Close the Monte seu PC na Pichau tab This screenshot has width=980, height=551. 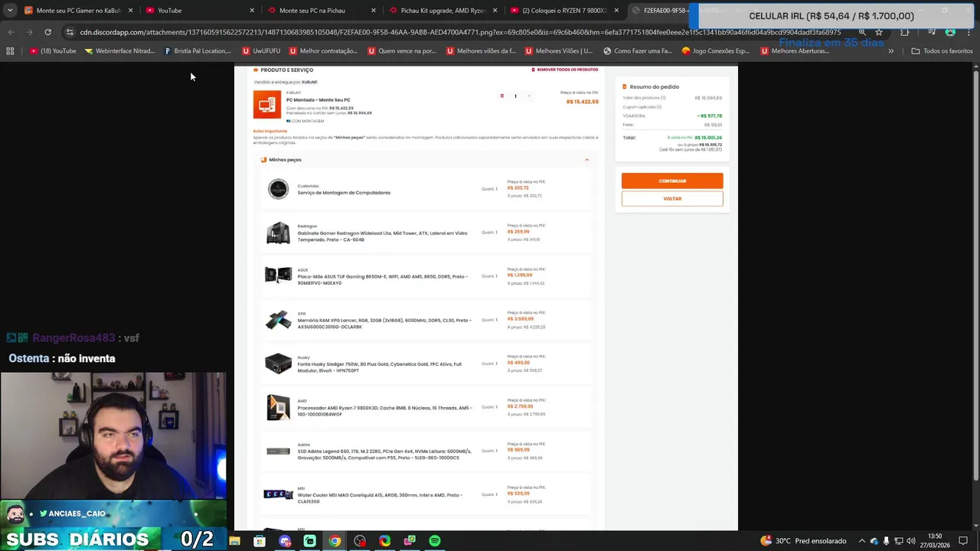coord(374,11)
